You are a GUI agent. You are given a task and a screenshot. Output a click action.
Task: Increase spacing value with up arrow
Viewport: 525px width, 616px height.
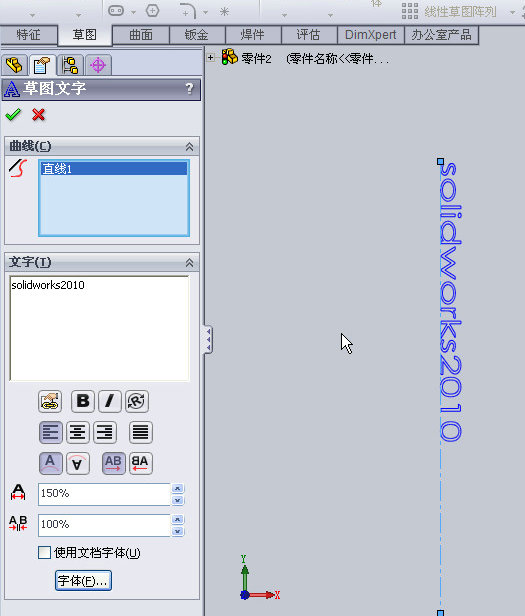(x=178, y=519)
